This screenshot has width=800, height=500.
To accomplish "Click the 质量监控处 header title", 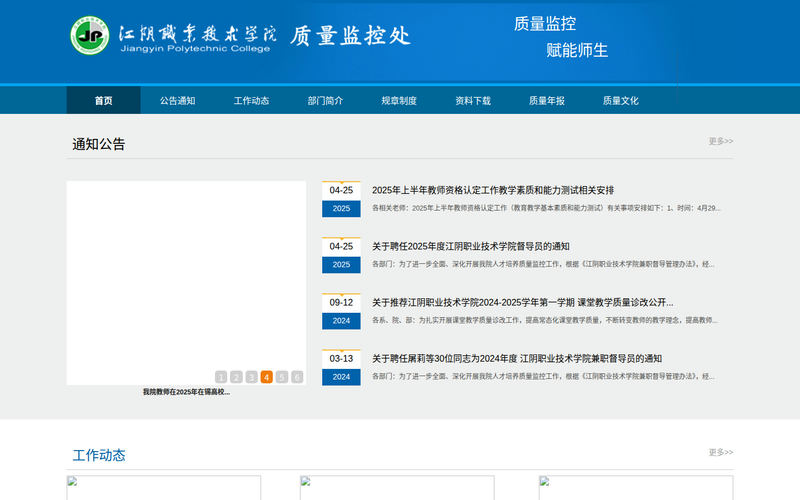I will (351, 36).
